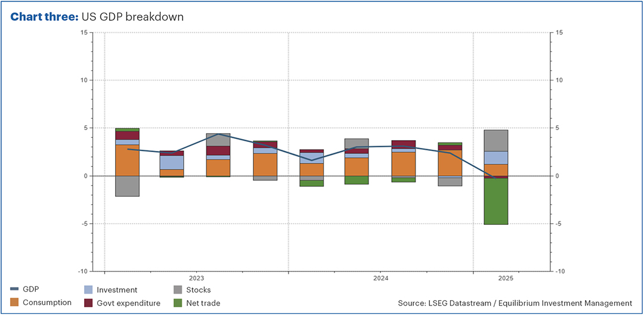This screenshot has height=315, width=644.
Task: Click the green Net trade legend swatch
Action: (x=178, y=303)
